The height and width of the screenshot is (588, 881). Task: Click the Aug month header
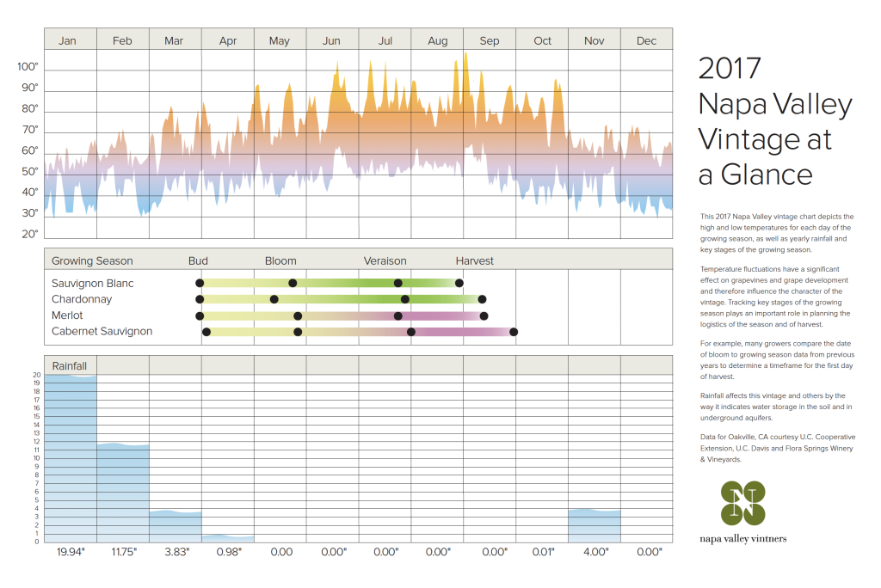pos(437,40)
